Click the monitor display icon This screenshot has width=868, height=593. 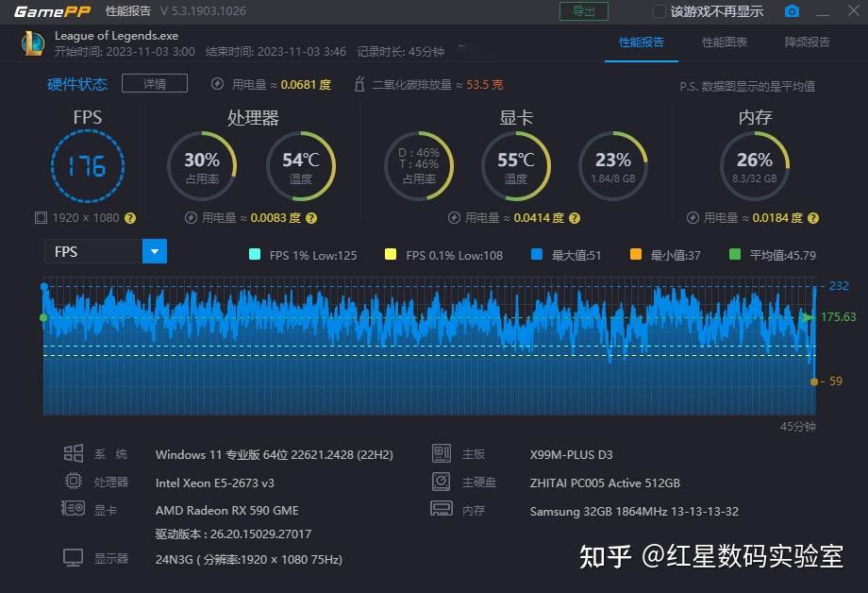pos(73,557)
